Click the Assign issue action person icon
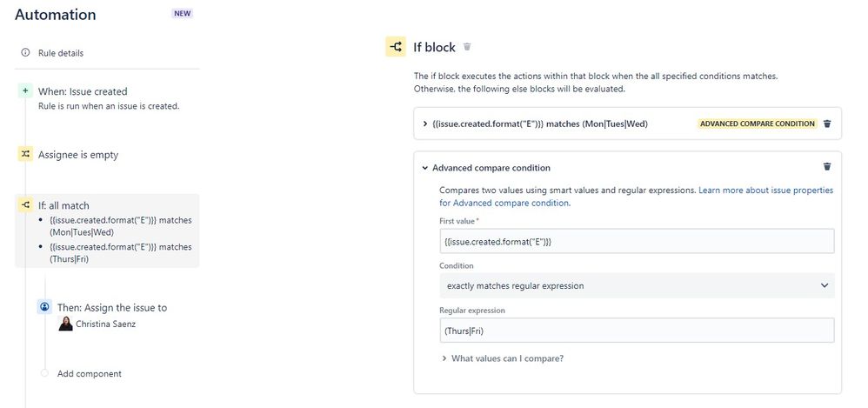This screenshot has width=868, height=408. 44,307
